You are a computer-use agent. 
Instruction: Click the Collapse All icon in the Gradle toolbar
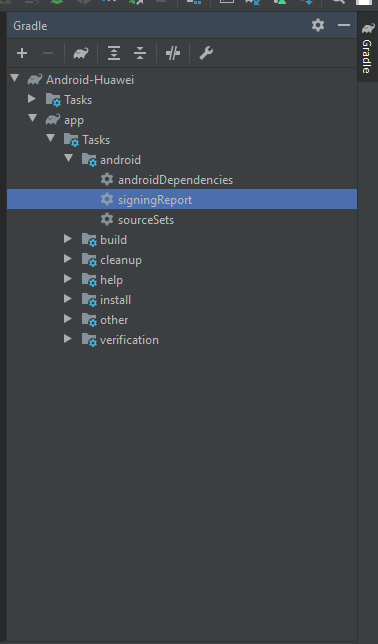(x=140, y=53)
